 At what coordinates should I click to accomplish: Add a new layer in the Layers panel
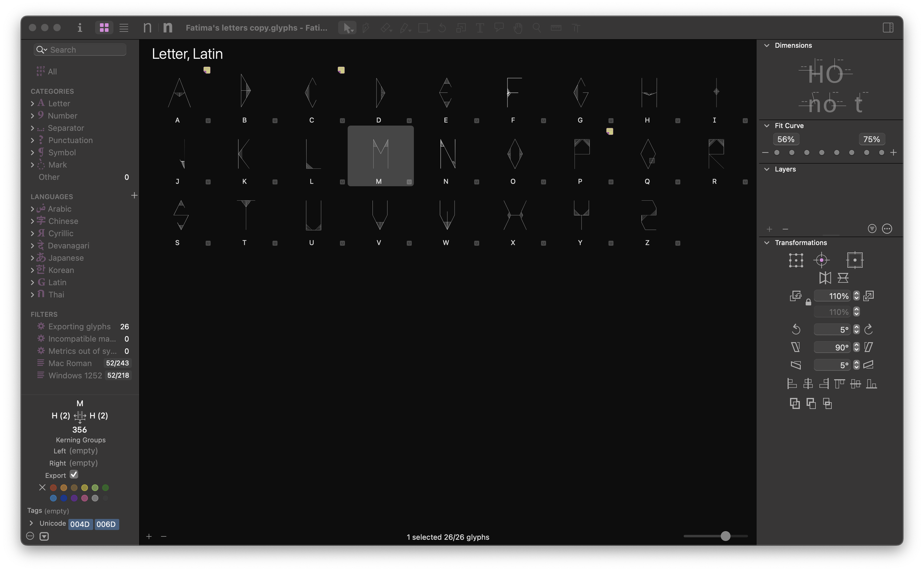[770, 229]
